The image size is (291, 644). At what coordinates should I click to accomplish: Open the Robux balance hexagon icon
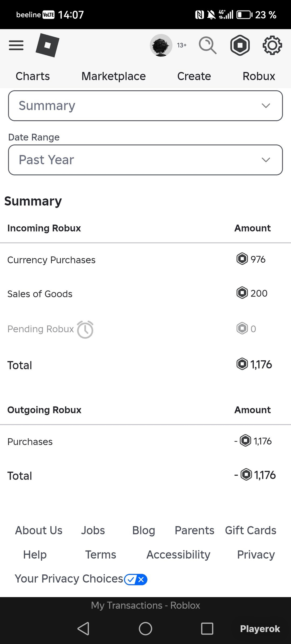pyautogui.click(x=240, y=45)
